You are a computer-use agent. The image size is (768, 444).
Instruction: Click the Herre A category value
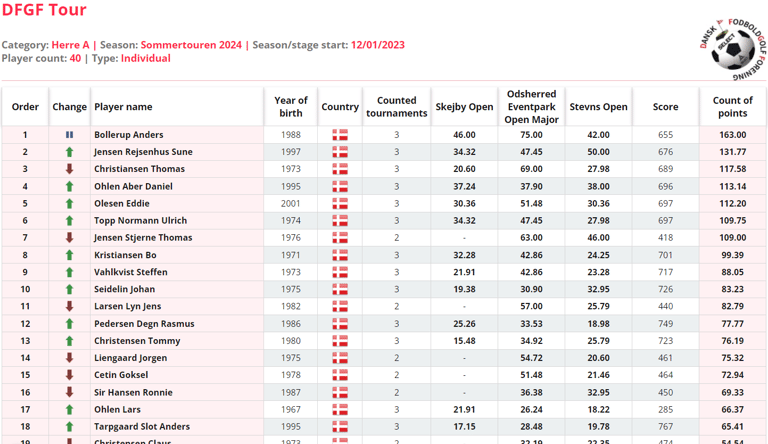coord(71,45)
